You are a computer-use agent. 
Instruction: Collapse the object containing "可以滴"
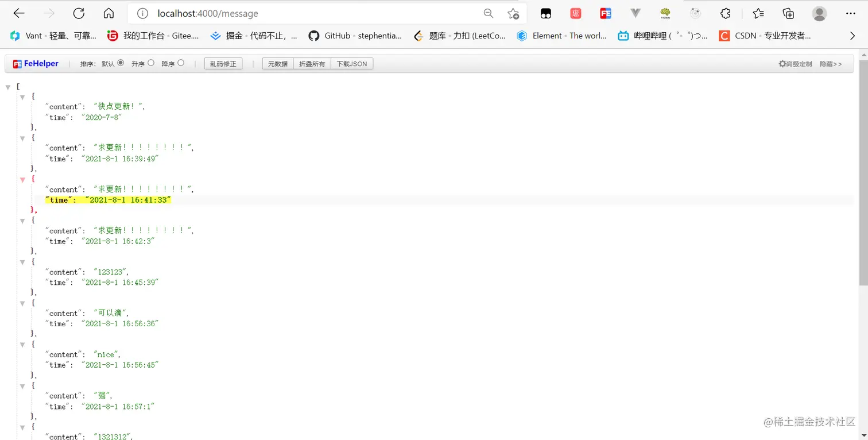[x=22, y=303]
